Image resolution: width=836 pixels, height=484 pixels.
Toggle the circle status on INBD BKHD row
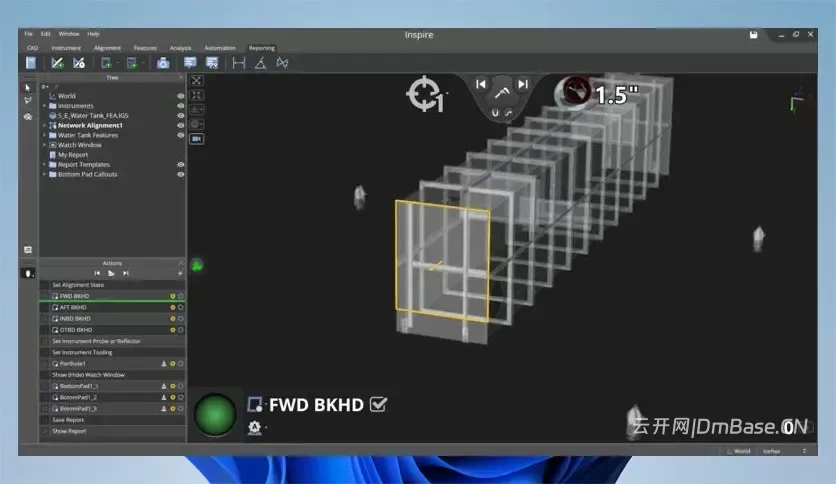181,319
